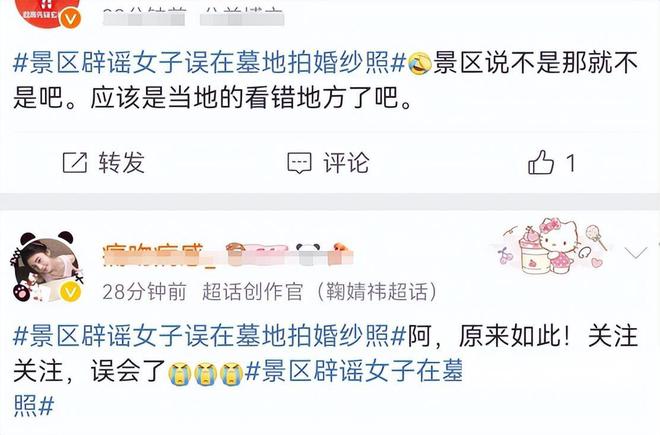Click the like count number 1

click(570, 163)
